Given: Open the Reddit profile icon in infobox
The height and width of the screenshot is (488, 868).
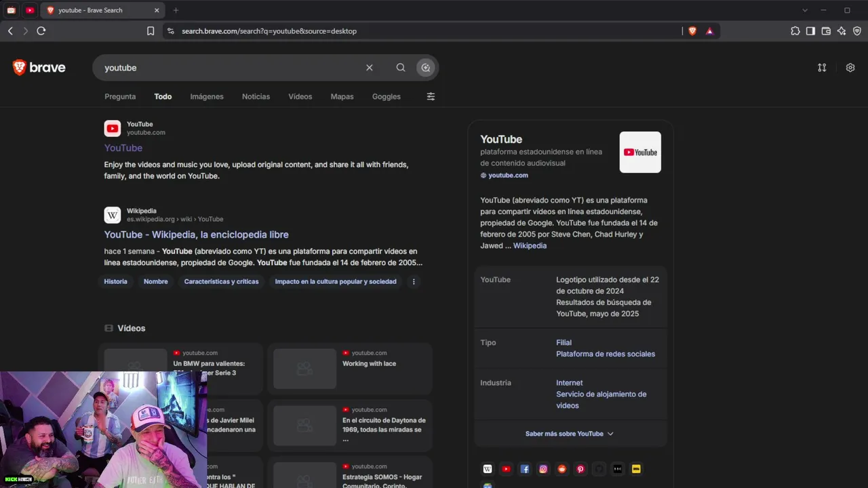Looking at the screenshot, I should 562,469.
